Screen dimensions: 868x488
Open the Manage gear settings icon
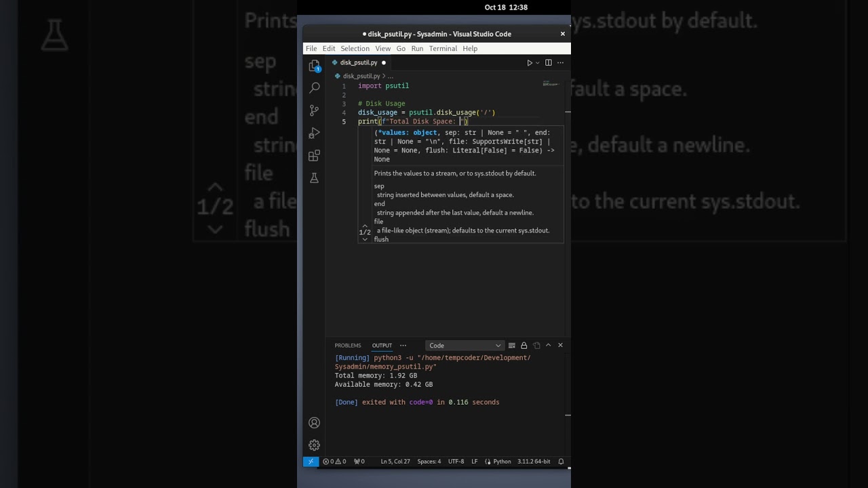click(314, 445)
